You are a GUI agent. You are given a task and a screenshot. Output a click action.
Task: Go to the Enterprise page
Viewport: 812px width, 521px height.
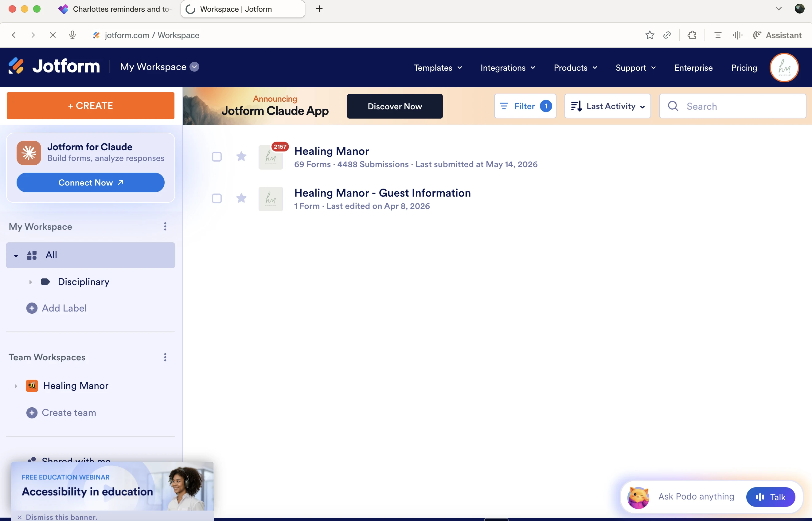693,68
